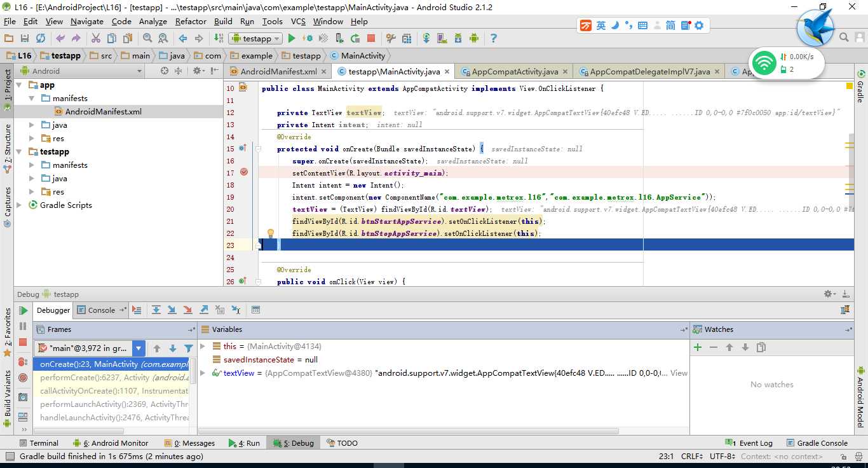Open the Terminal tool window
The width and height of the screenshot is (868, 468).
pyautogui.click(x=39, y=443)
